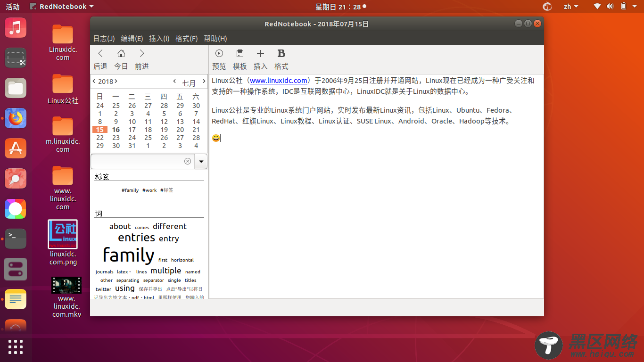Go to next month after 七月

pos(204,81)
